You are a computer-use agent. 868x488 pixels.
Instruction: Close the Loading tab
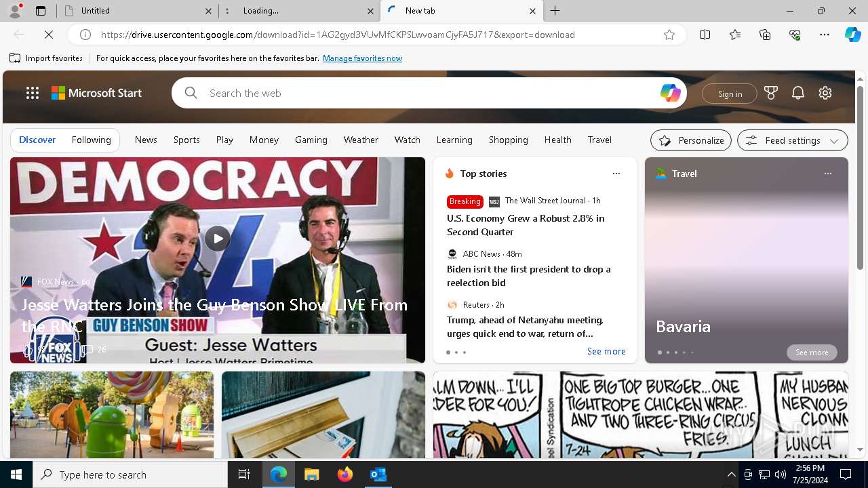point(371,11)
